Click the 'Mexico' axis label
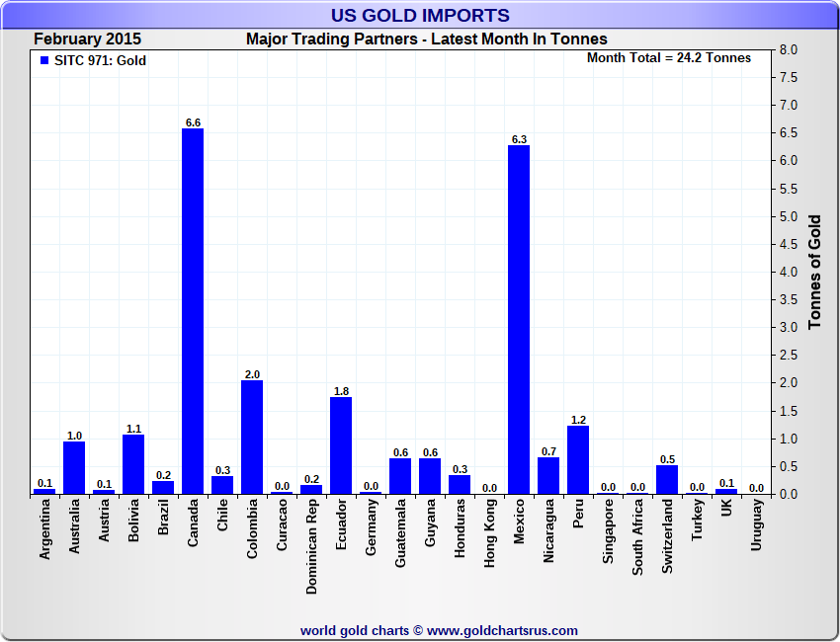The image size is (840, 642). point(519,521)
